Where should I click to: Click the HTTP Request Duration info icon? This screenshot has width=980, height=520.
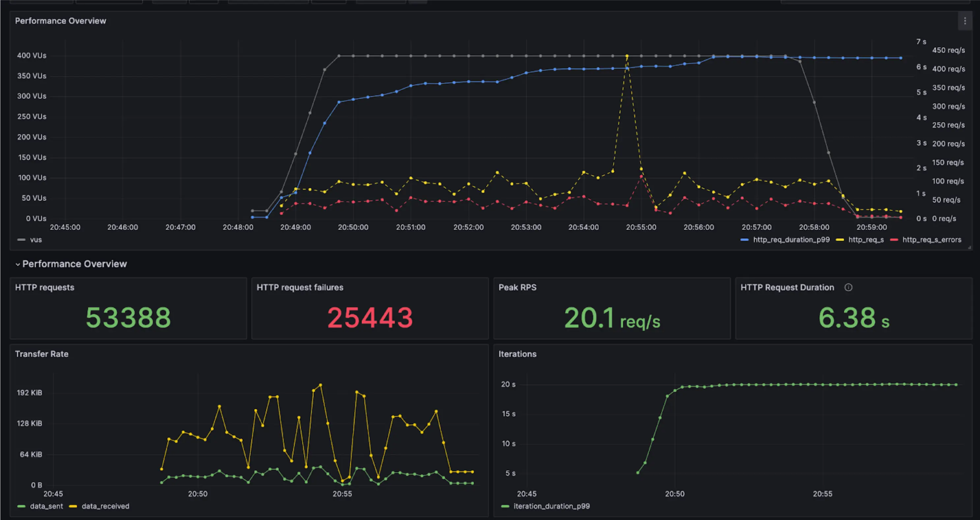(849, 288)
